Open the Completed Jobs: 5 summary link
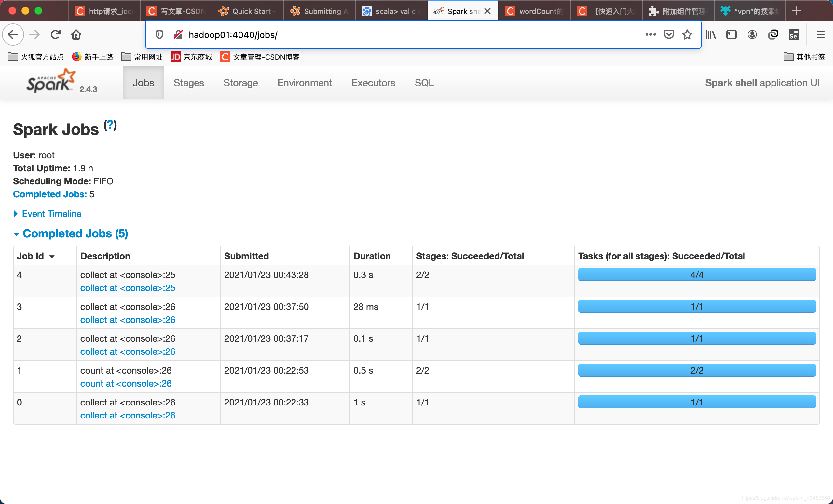 [x=50, y=194]
